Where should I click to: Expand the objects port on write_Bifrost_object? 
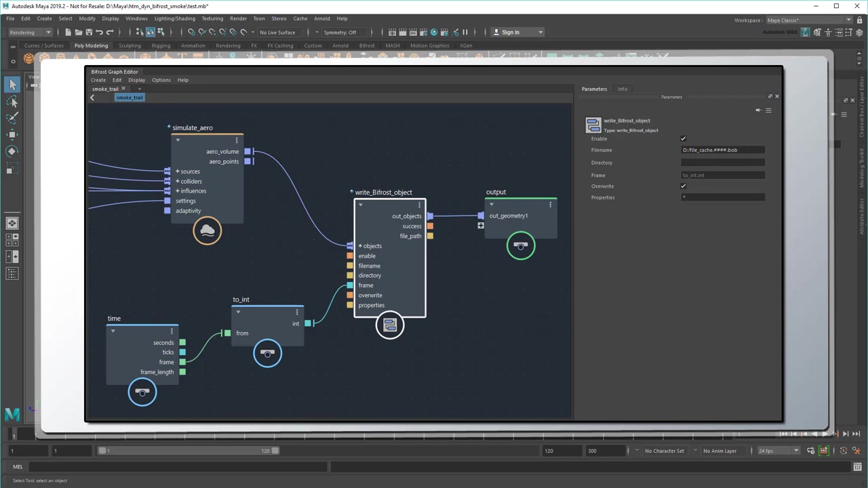[360, 246]
